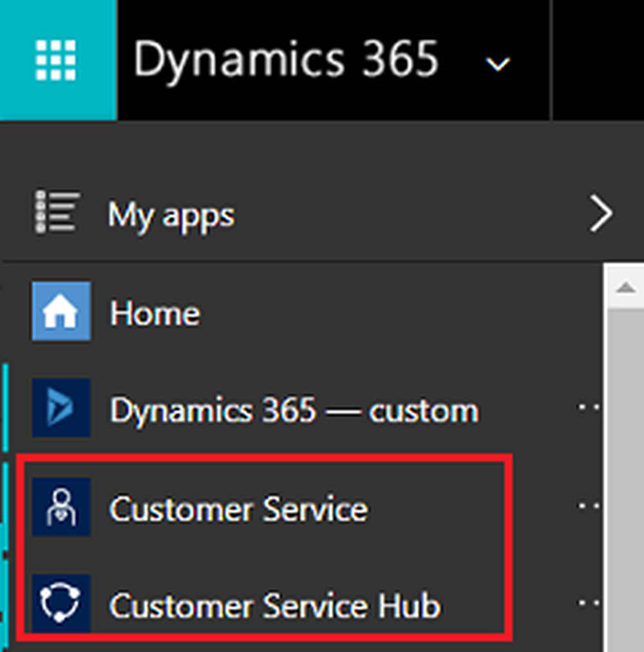Launch the Customer Service app
Viewport: 644px width, 652px height.
(239, 508)
